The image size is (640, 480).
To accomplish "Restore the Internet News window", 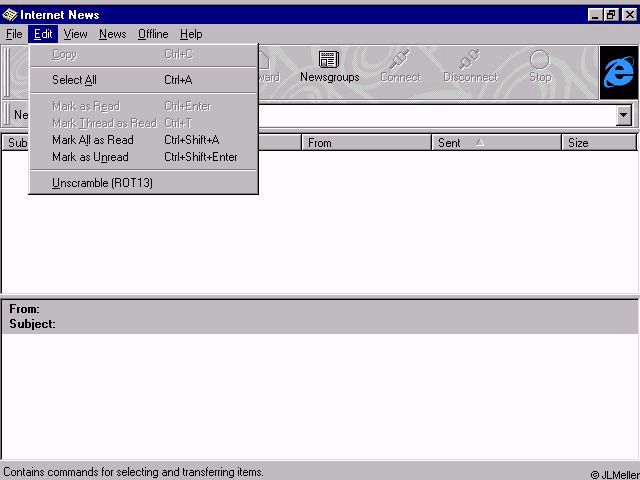I will 611,15.
